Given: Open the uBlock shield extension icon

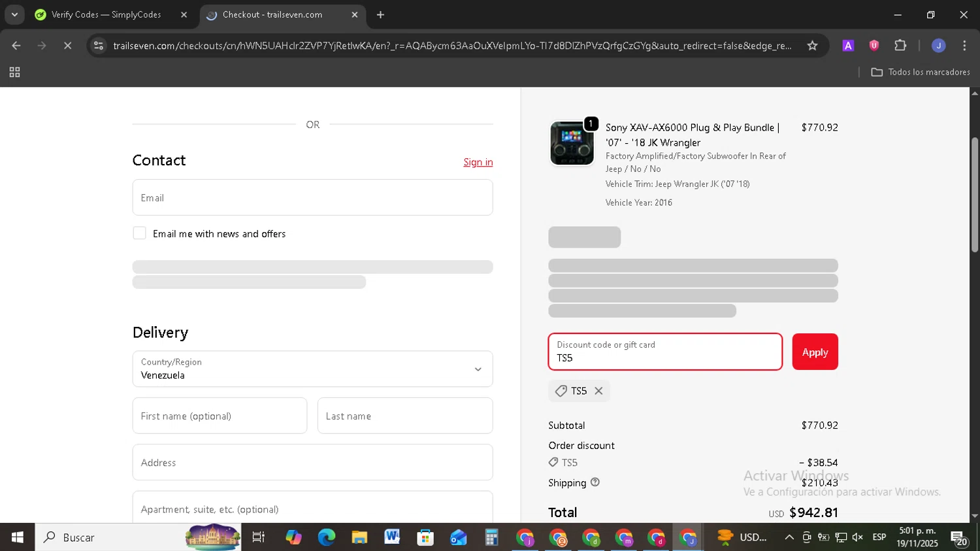Looking at the screenshot, I should (x=874, y=45).
